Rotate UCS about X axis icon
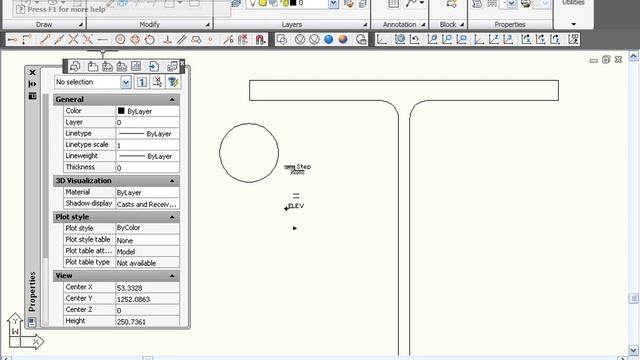 point(527,40)
